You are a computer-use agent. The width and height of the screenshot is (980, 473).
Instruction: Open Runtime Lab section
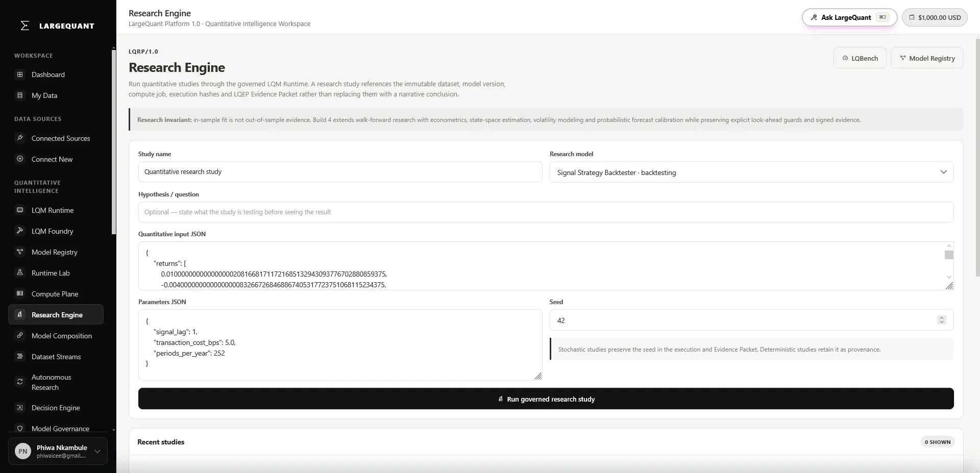(56, 273)
